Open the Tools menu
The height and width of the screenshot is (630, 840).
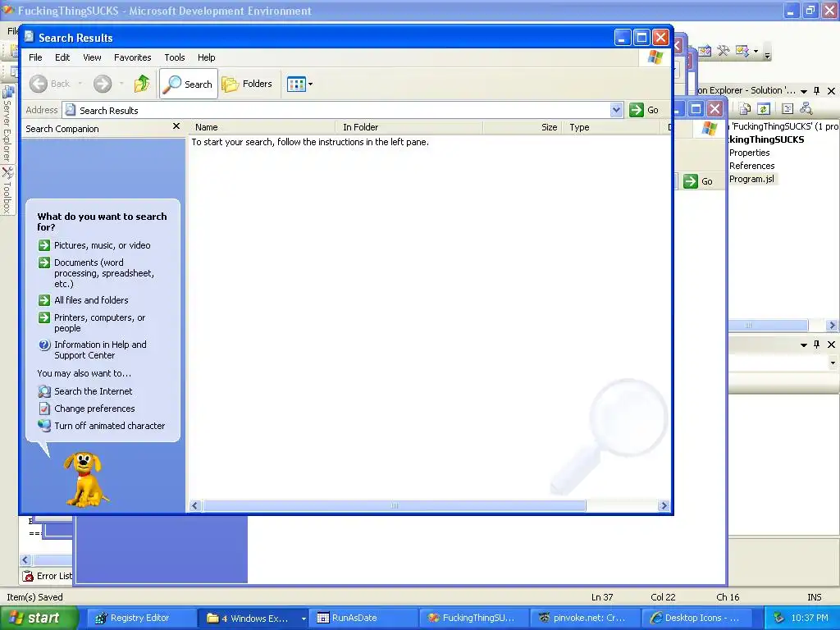click(x=175, y=57)
